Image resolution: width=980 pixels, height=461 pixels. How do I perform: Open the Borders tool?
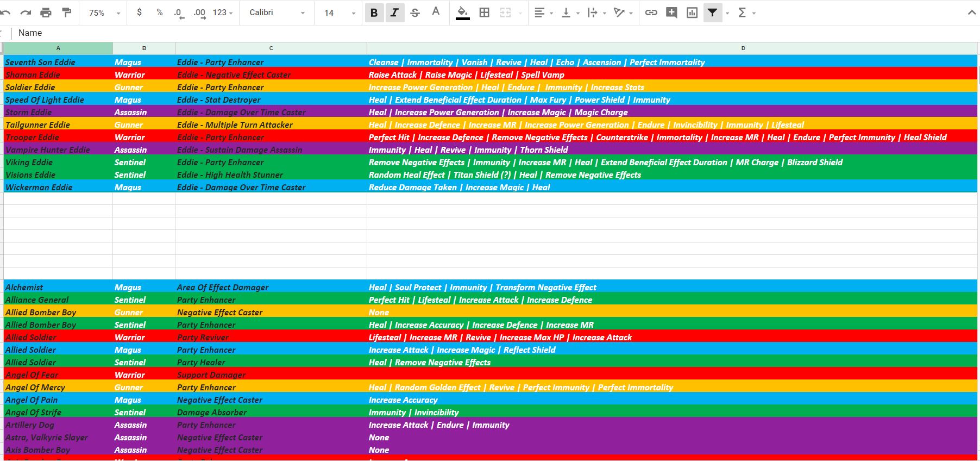[485, 13]
